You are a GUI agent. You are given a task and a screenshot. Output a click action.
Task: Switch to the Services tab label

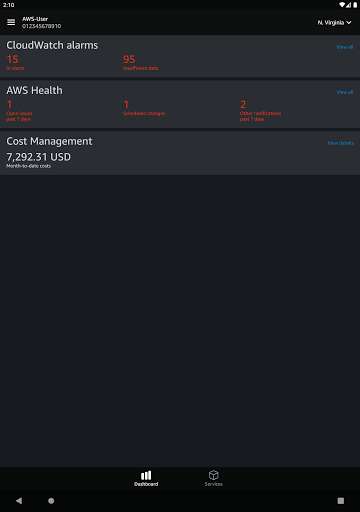point(214,484)
